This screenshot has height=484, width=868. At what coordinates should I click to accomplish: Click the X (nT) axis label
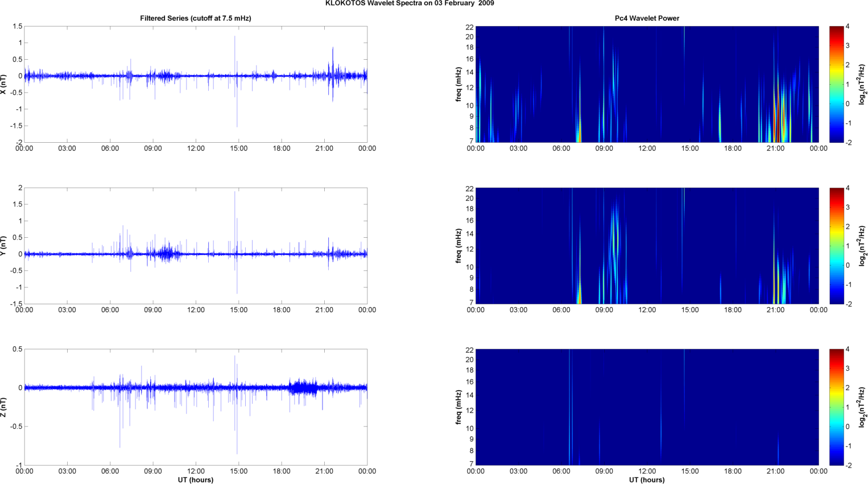3,84
